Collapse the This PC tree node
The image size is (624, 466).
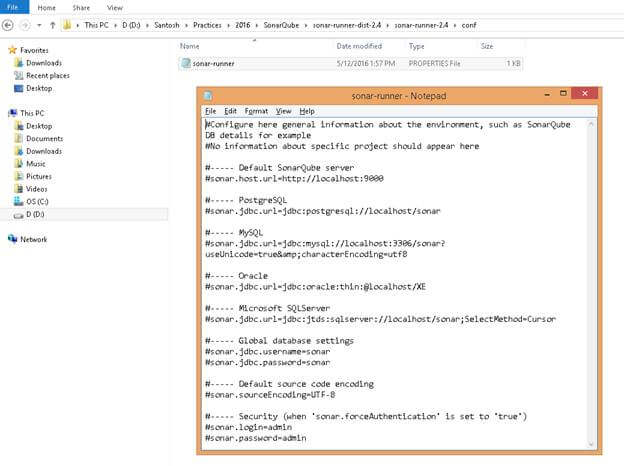[x=4, y=113]
